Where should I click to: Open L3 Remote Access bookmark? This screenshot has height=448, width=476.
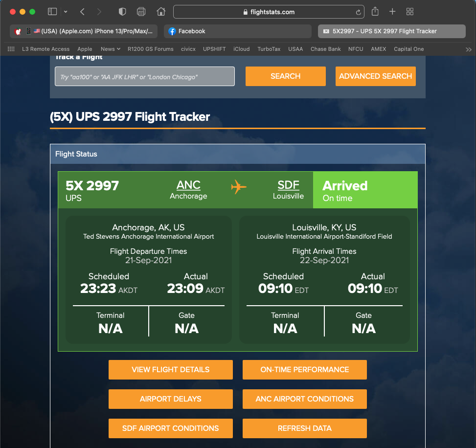point(46,49)
